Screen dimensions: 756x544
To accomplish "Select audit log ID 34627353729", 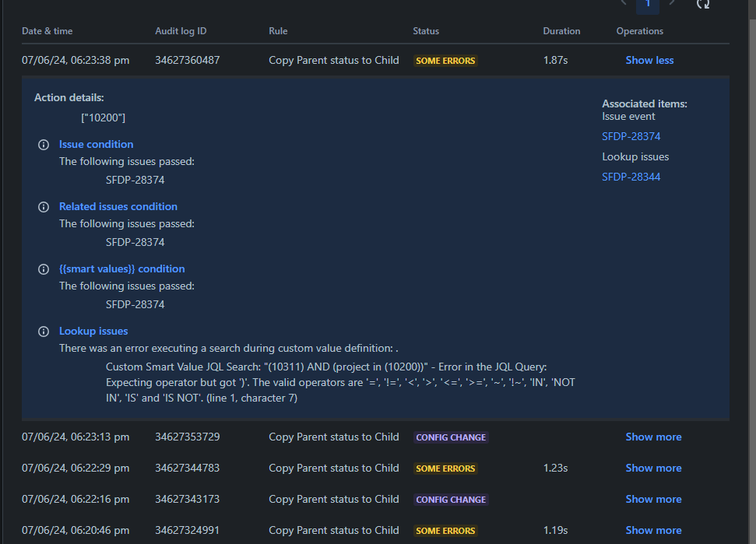I will click(x=187, y=437).
